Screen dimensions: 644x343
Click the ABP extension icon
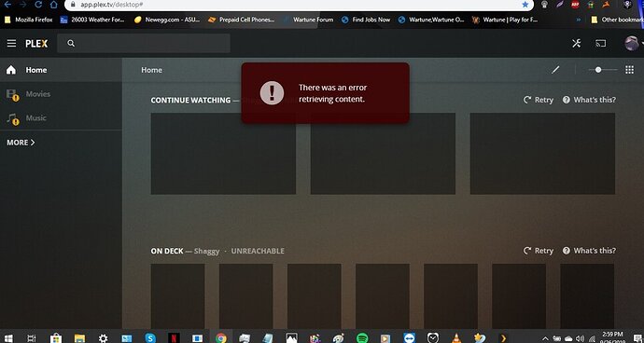click(x=575, y=5)
